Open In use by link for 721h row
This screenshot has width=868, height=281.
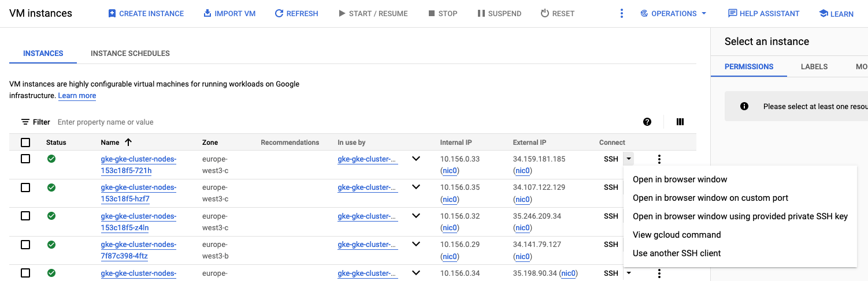pos(368,159)
